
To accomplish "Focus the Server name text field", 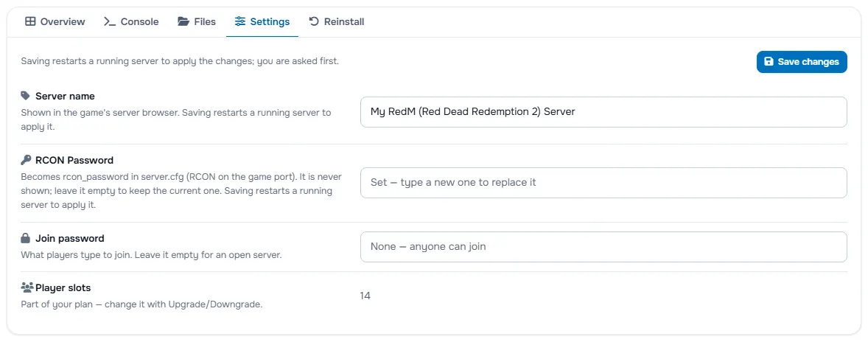I will click(603, 112).
